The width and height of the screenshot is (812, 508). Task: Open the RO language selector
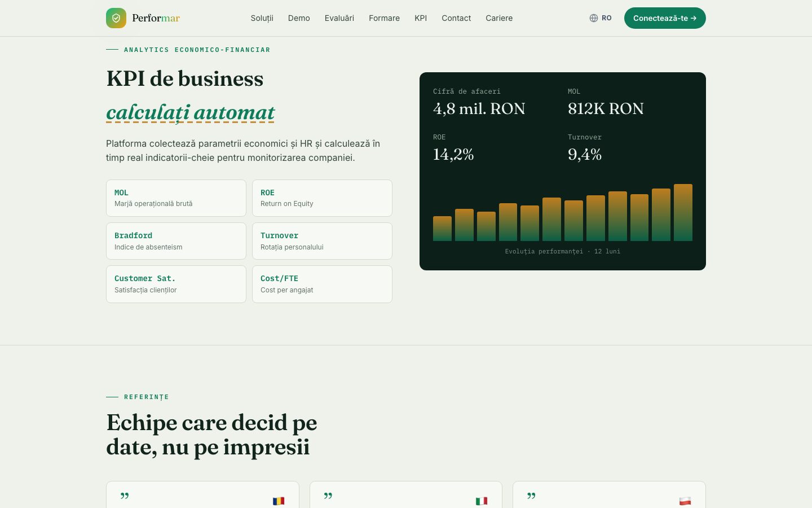(x=601, y=18)
